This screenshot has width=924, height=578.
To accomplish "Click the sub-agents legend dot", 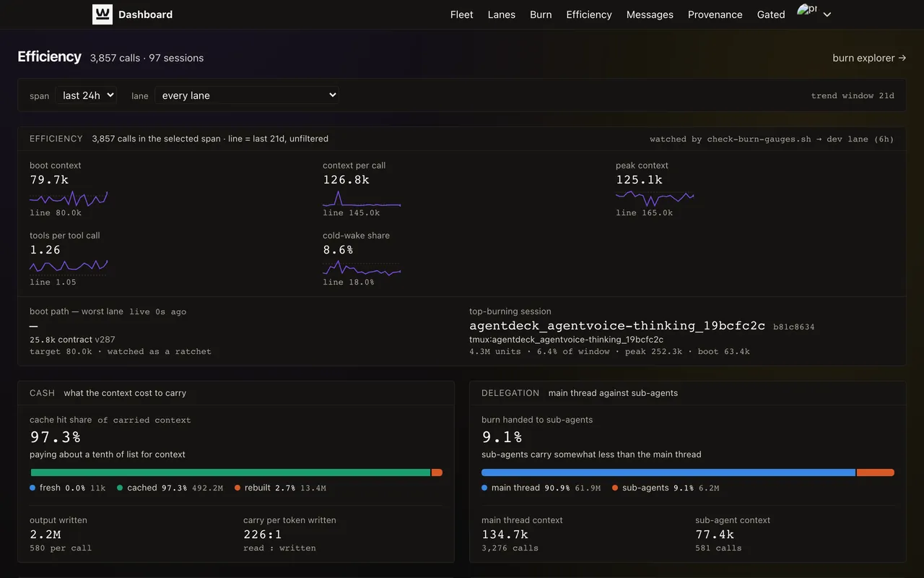I will pos(615,488).
